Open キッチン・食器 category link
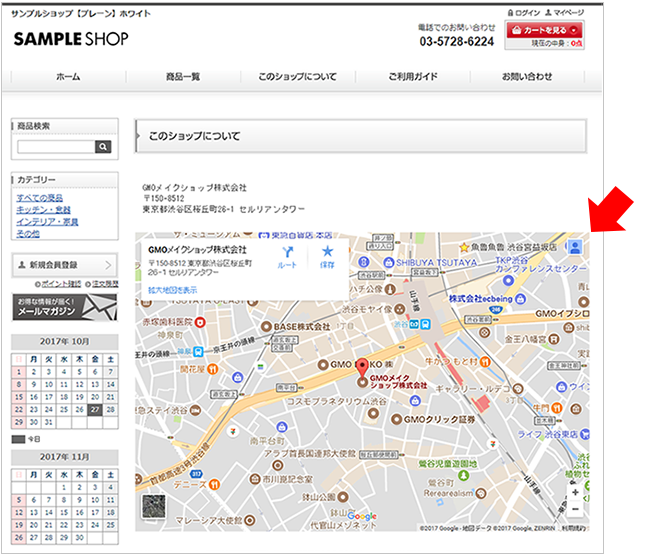 (x=43, y=210)
